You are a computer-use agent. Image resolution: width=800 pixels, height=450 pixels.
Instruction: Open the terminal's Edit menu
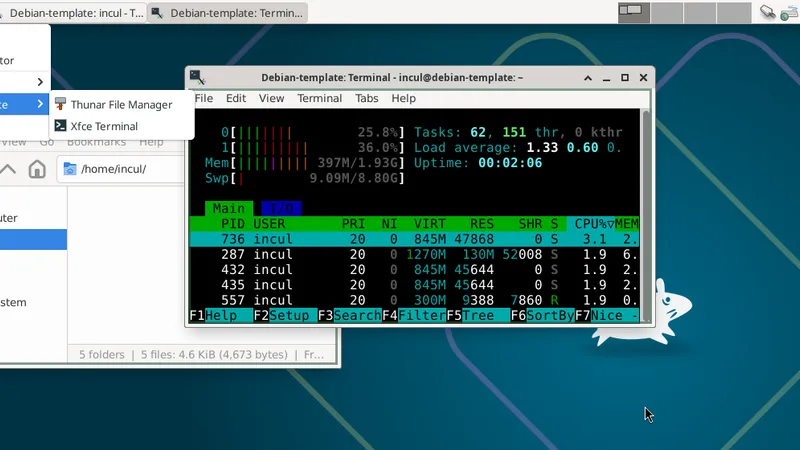236,99
